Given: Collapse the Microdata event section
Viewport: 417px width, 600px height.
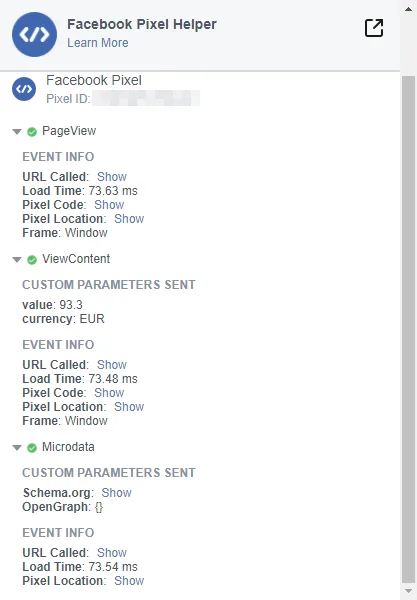Looking at the screenshot, I should pos(17,448).
